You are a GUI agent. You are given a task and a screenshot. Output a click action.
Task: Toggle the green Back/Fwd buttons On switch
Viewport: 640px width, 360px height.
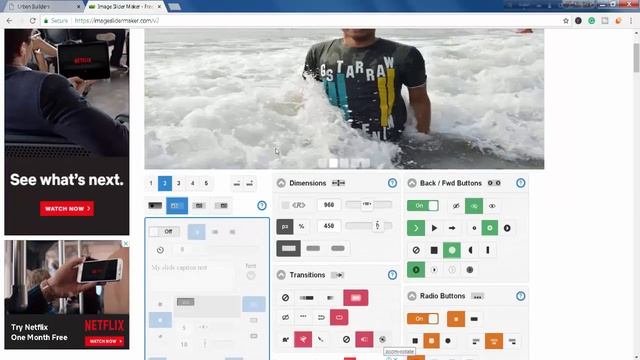tap(423, 206)
